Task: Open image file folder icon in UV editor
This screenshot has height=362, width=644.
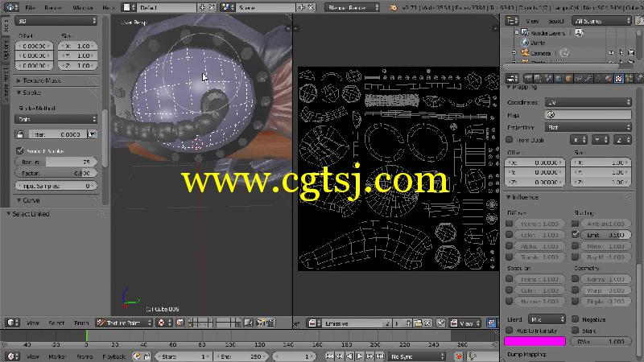Action: pyautogui.click(x=418, y=323)
